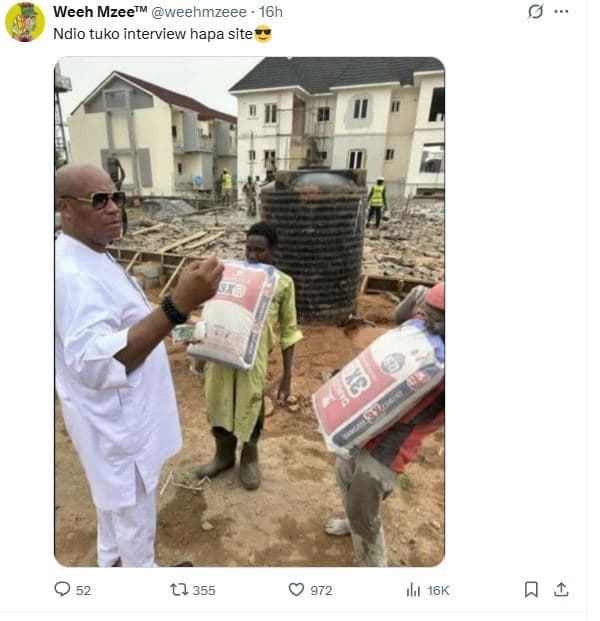Open the three-dot More options menu
The width and height of the screenshot is (600, 621).
coord(561,12)
